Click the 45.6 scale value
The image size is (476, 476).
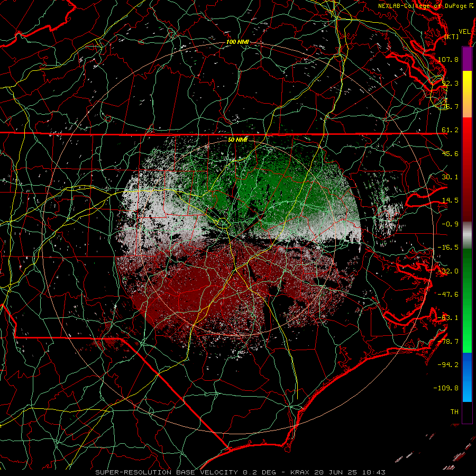pos(450,153)
